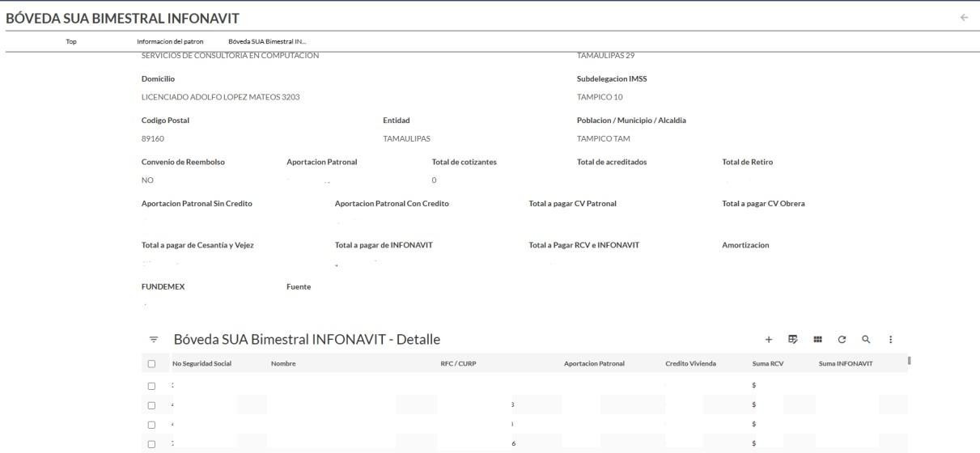
Task: Click the Bóveda SUA Bimestral INFONAVIT - Detalle heading
Action: (307, 340)
